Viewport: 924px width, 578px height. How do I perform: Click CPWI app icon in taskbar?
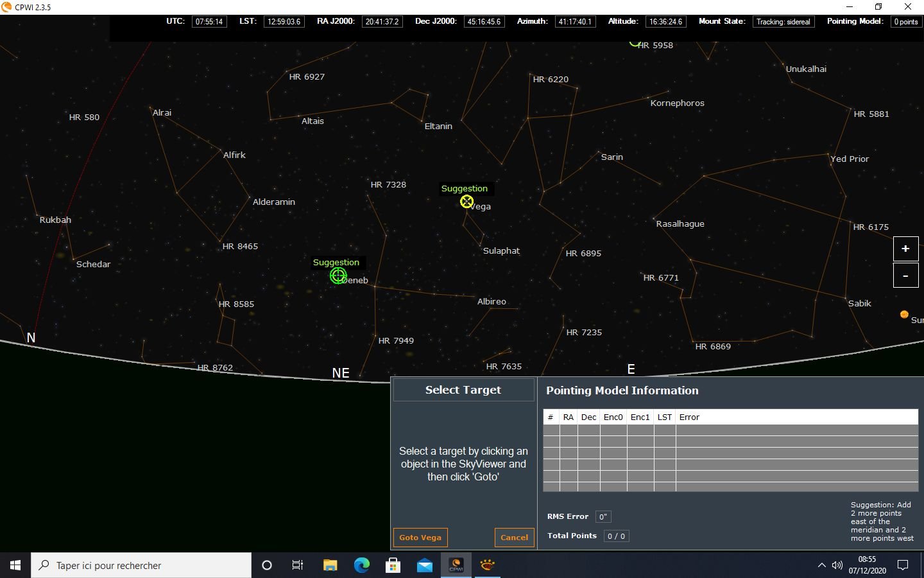456,565
